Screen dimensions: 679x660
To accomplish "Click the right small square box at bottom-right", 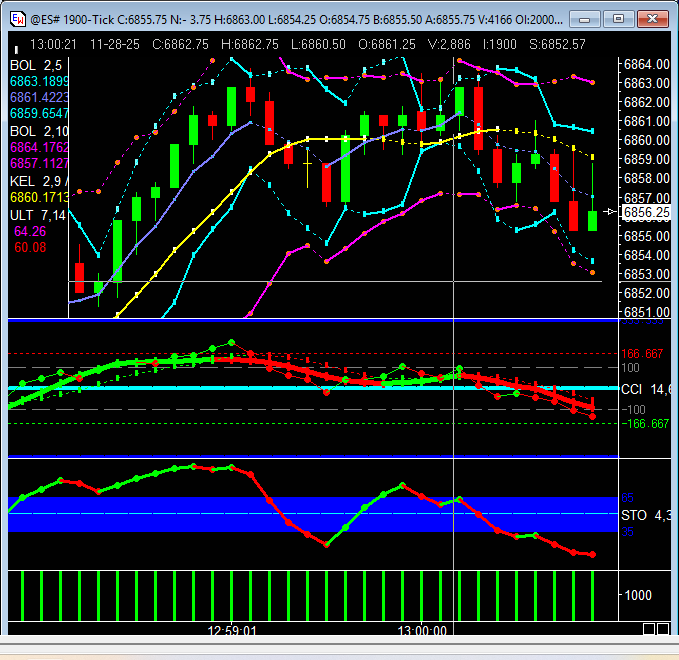I will pos(663,629).
